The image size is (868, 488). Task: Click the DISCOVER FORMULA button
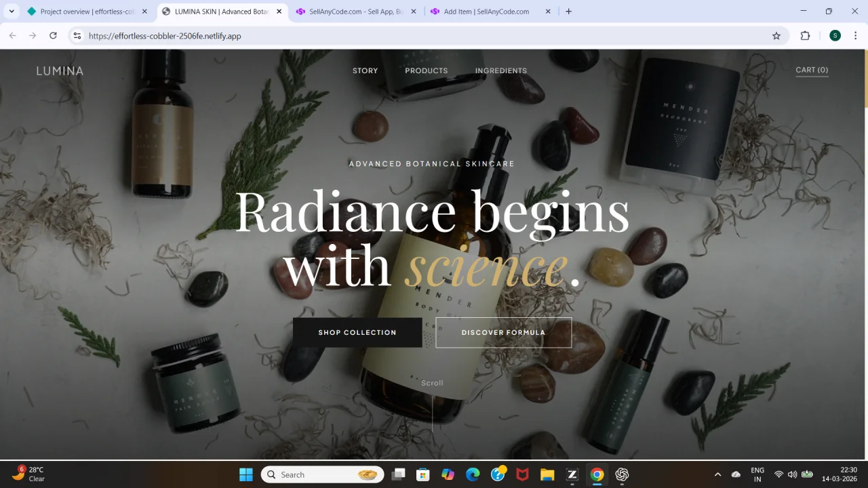coord(503,333)
